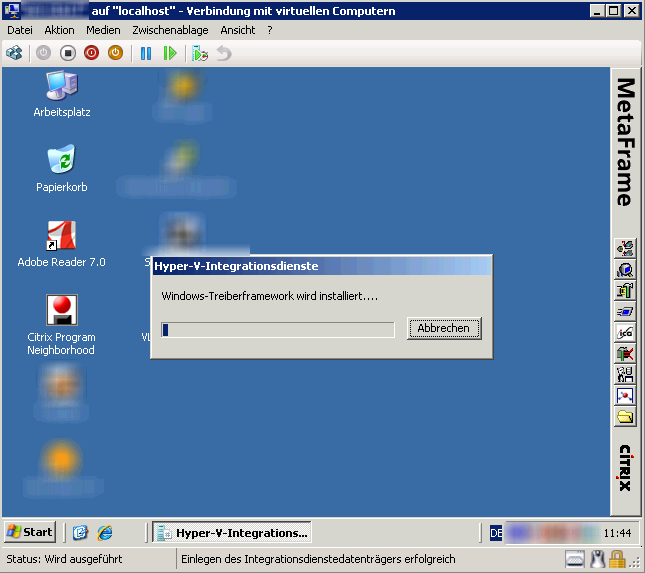
Task: Revert VM with undo arrow icon
Action: 224,53
